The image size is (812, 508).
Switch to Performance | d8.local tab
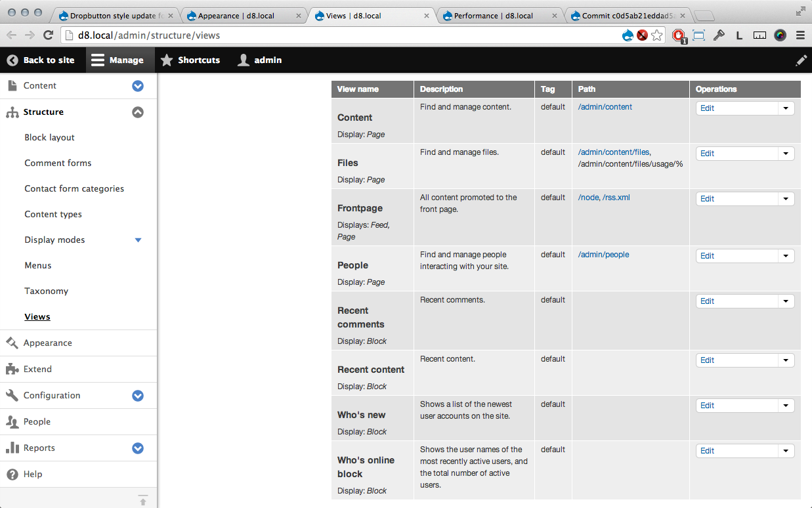pyautogui.click(x=499, y=16)
